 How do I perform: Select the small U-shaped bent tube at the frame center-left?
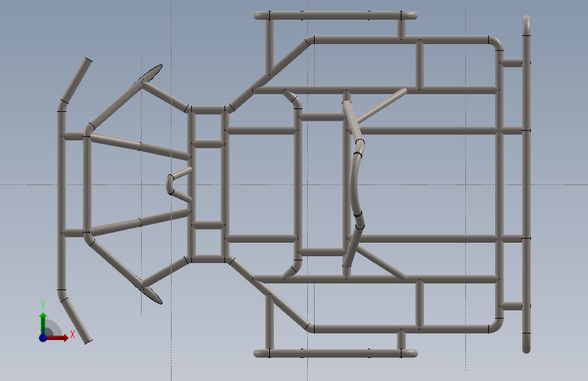(178, 184)
